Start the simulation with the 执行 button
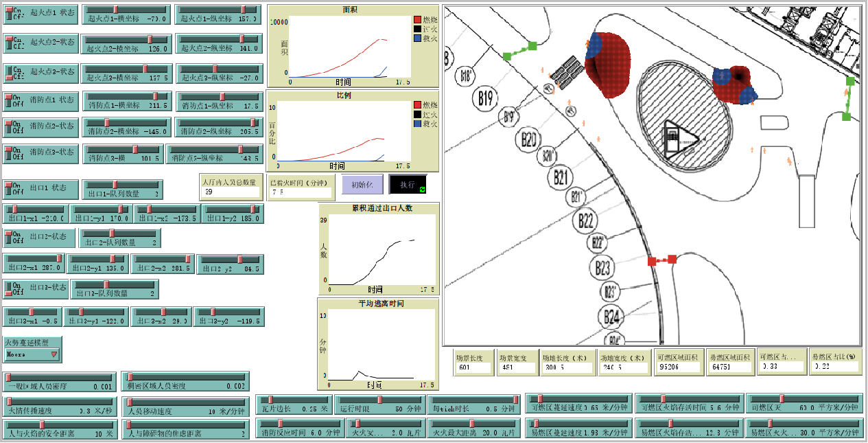The image size is (868, 443). click(x=408, y=184)
